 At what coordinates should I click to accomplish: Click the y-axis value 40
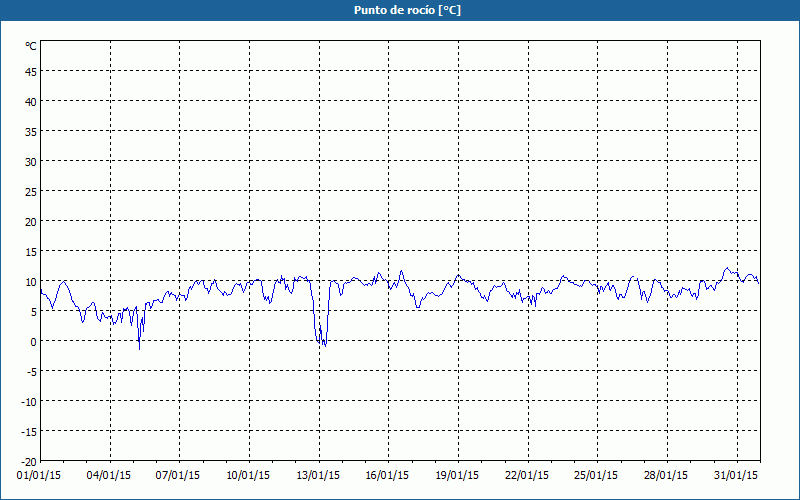[31, 102]
